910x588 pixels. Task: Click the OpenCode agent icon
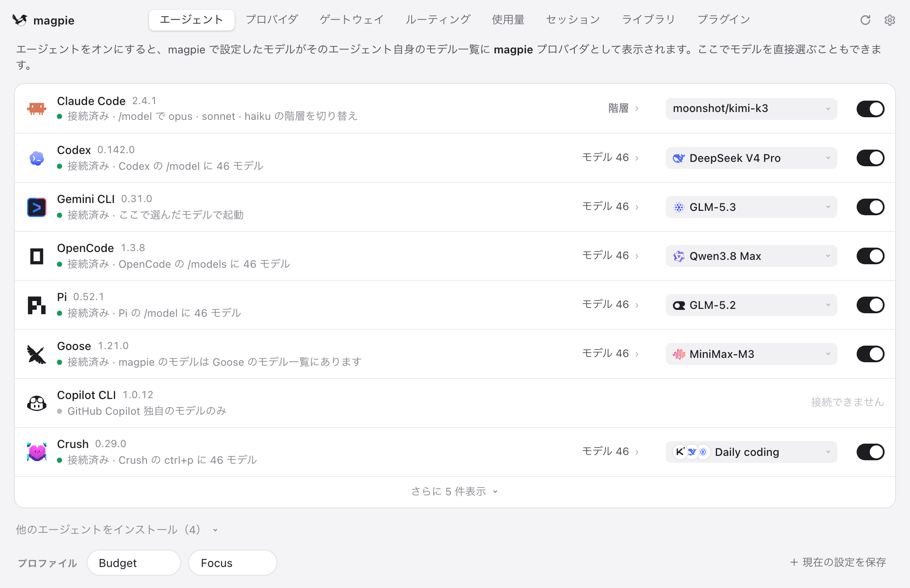pyautogui.click(x=37, y=256)
